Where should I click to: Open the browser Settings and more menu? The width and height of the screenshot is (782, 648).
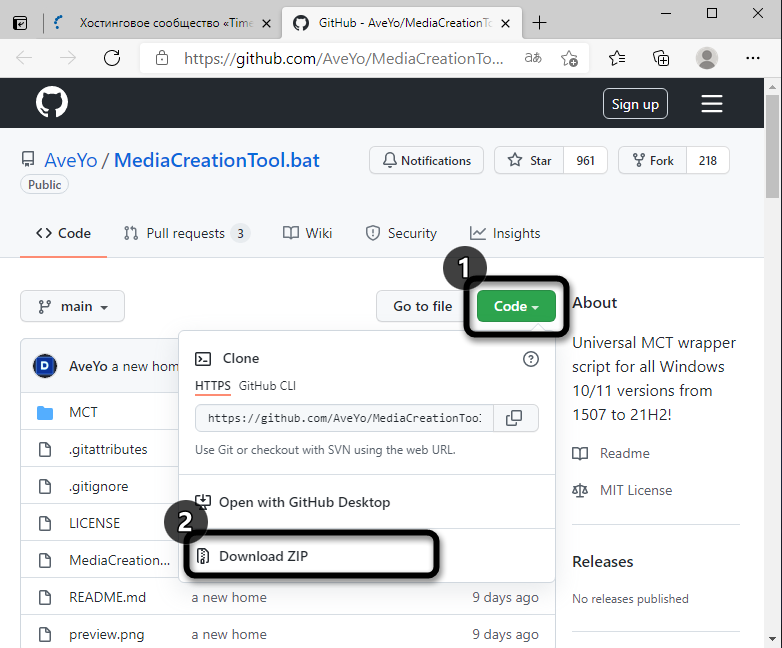(753, 58)
